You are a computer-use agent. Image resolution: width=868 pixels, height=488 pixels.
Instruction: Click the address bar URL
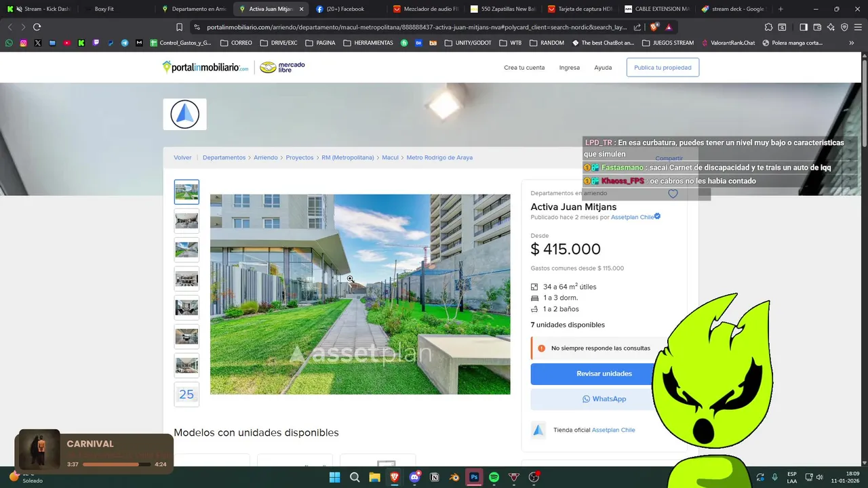(417, 27)
